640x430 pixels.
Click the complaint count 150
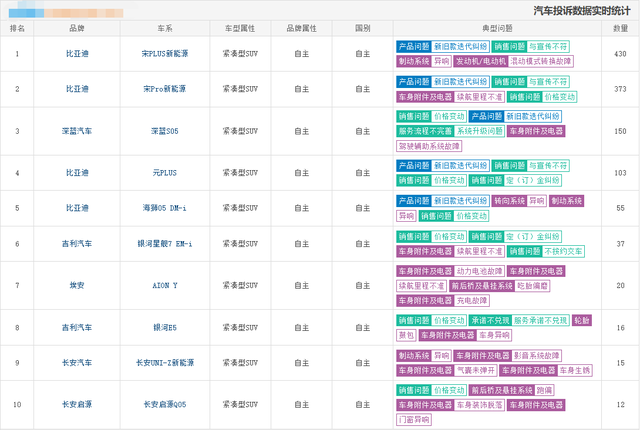pyautogui.click(x=620, y=131)
